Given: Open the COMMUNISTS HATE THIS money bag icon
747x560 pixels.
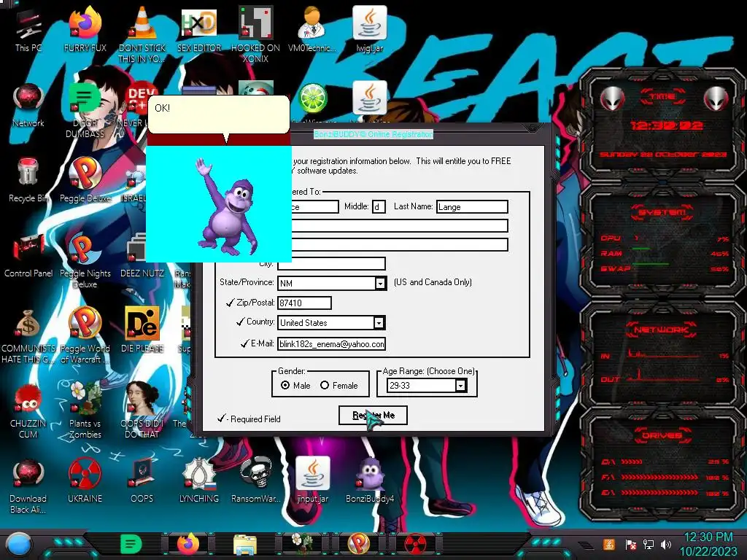Looking at the screenshot, I should click(28, 336).
